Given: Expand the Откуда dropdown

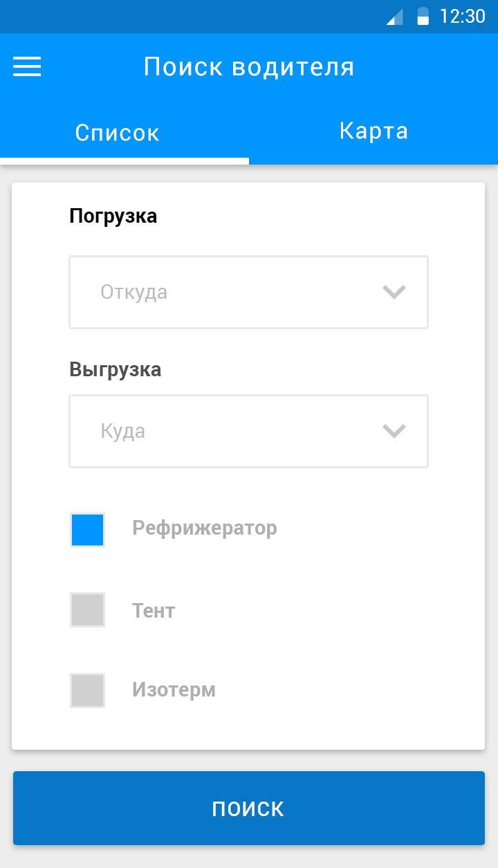Looking at the screenshot, I should (x=248, y=291).
